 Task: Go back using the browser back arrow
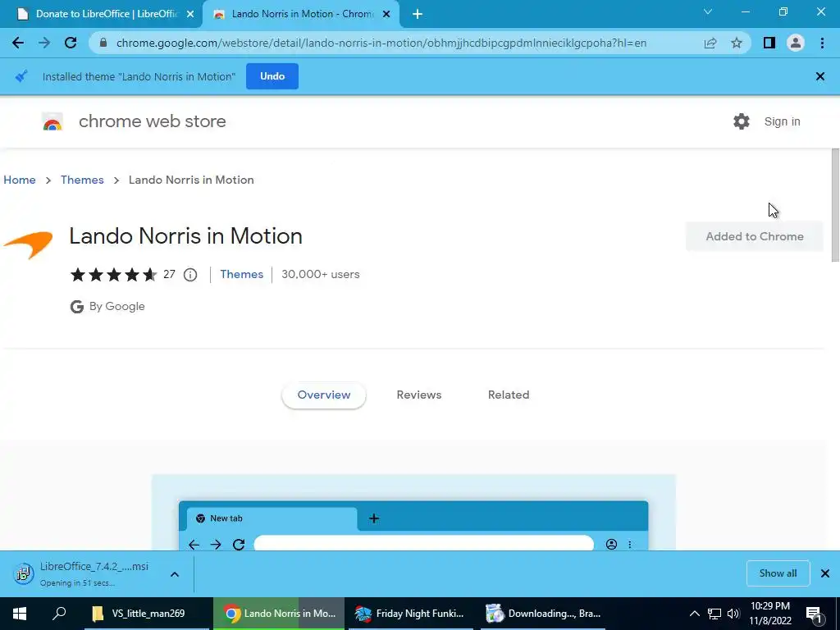click(18, 43)
